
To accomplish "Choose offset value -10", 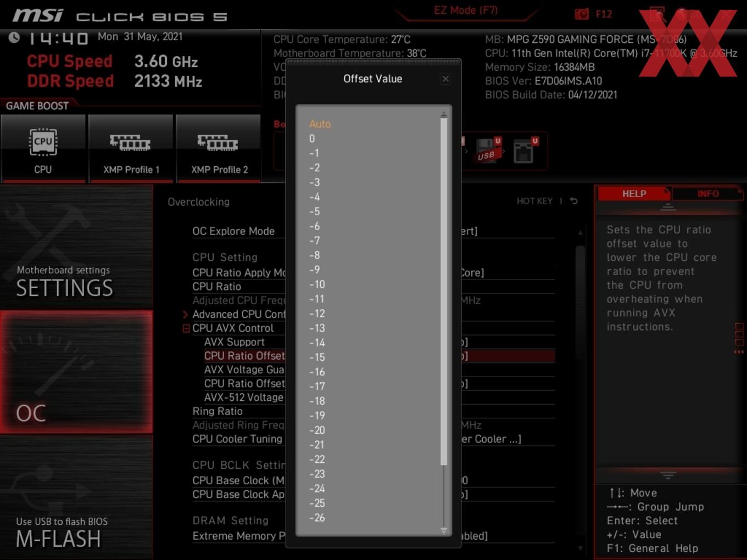I will [x=317, y=284].
